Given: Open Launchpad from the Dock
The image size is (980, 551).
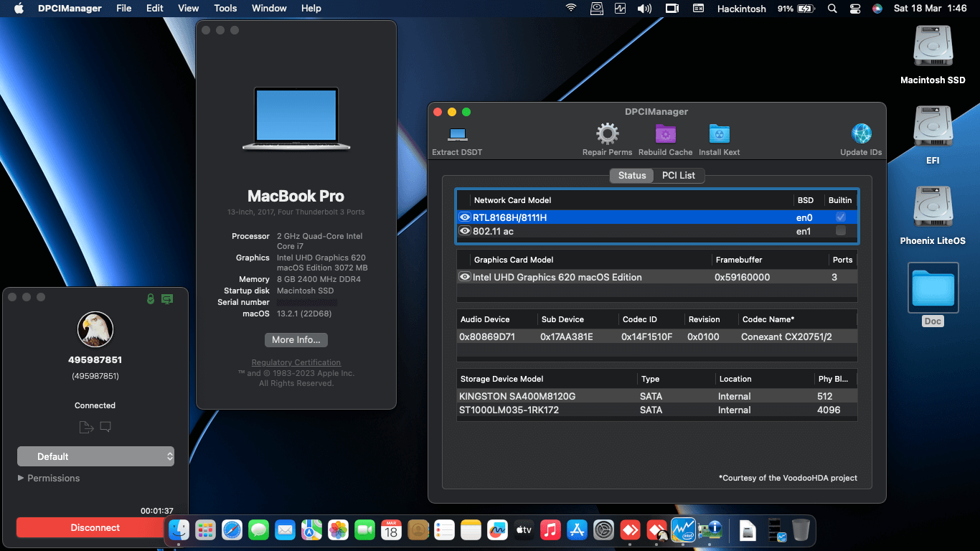Looking at the screenshot, I should [x=205, y=530].
